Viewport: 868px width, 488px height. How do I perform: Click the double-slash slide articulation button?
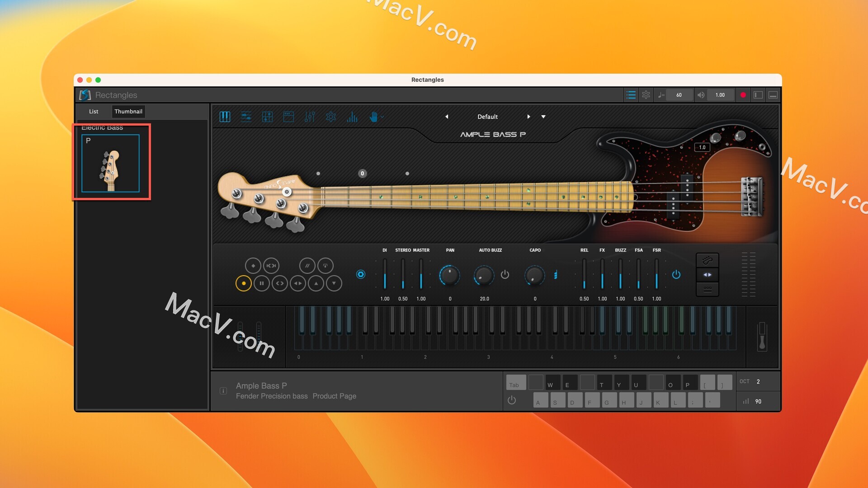click(307, 266)
